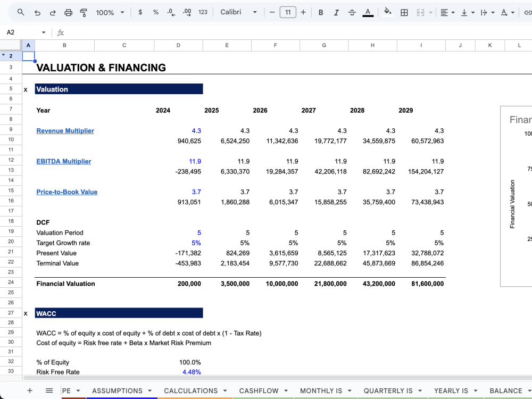Open the Name box dropdown arrow
Image resolution: width=532 pixels, height=399 pixels.
[x=44, y=32]
